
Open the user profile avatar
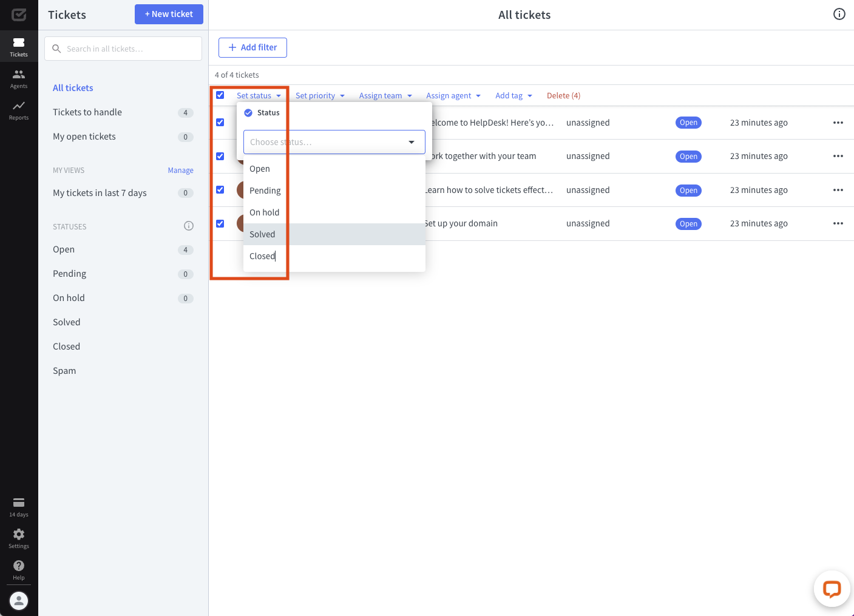coord(19,601)
